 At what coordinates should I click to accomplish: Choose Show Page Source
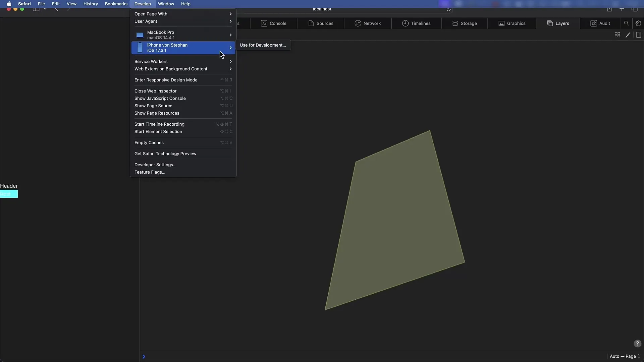(x=183, y=106)
